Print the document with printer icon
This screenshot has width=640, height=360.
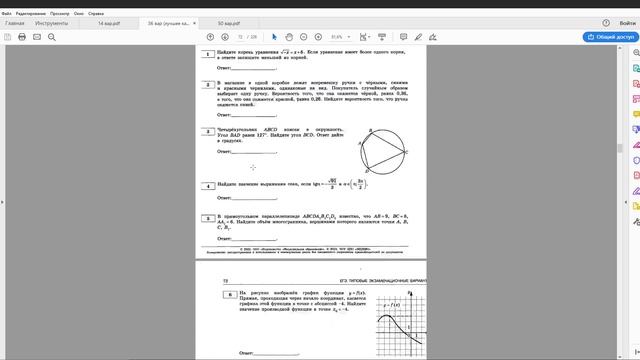[x=22, y=37]
